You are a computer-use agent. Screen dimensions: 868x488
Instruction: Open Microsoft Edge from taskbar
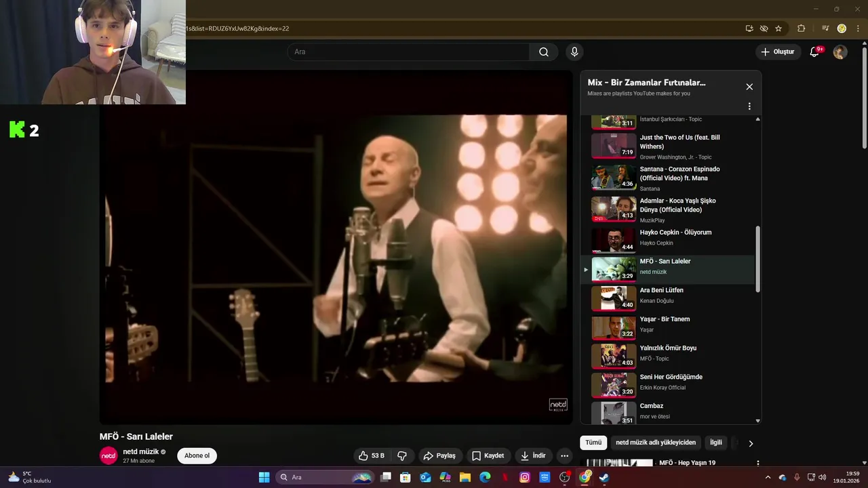(485, 477)
